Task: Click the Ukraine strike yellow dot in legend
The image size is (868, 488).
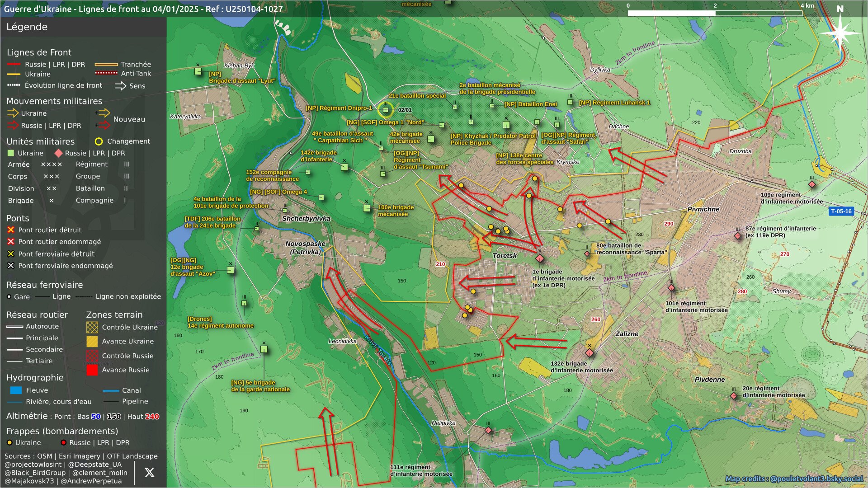Action: [x=9, y=443]
